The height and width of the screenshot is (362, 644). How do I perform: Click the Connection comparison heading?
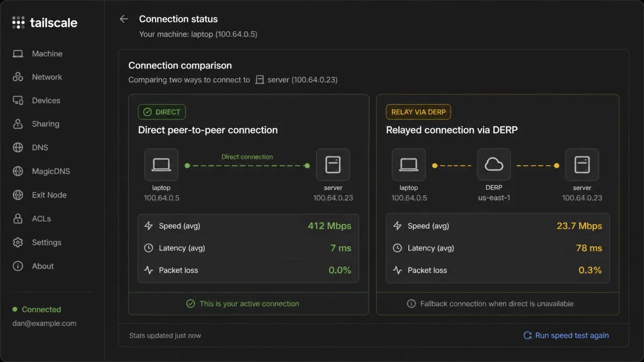click(180, 65)
